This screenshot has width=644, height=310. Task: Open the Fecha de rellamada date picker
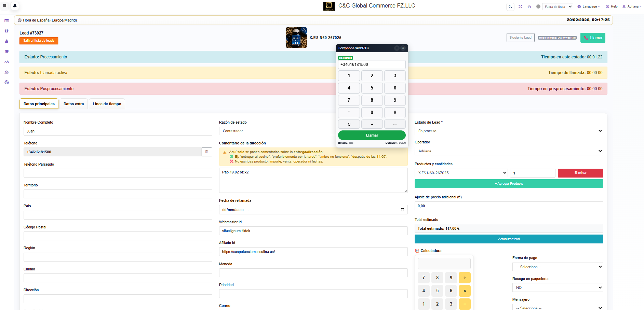pyautogui.click(x=402, y=210)
